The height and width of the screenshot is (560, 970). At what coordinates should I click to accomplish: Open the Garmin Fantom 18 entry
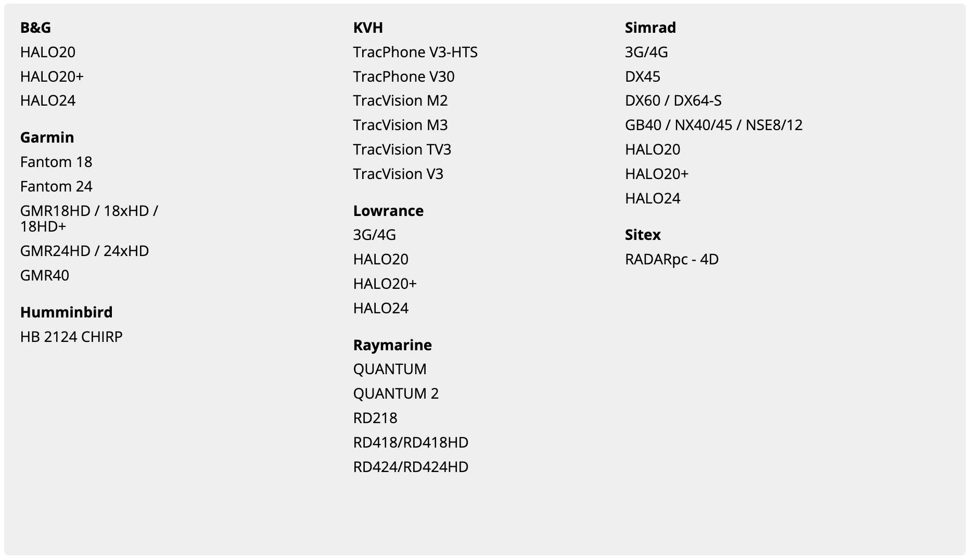point(56,162)
